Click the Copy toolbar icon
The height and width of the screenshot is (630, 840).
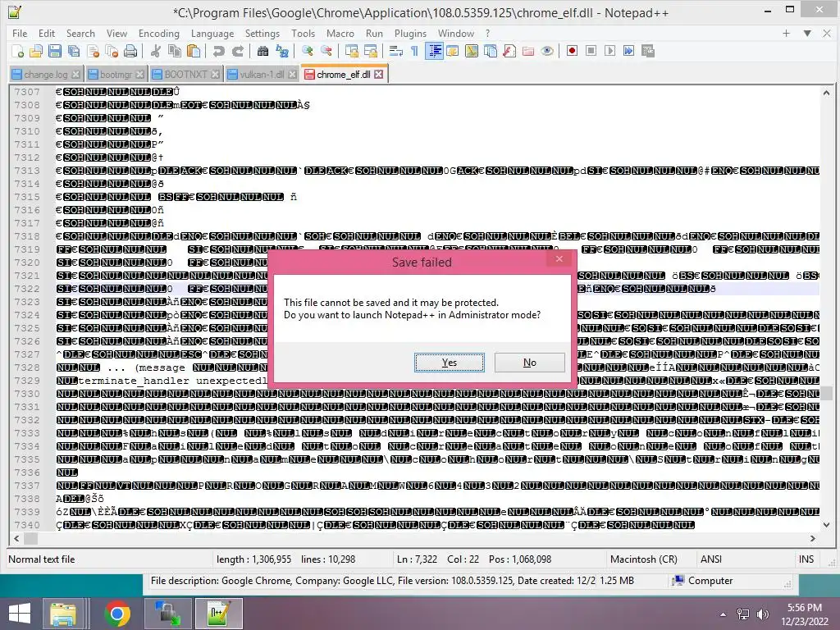(x=175, y=51)
